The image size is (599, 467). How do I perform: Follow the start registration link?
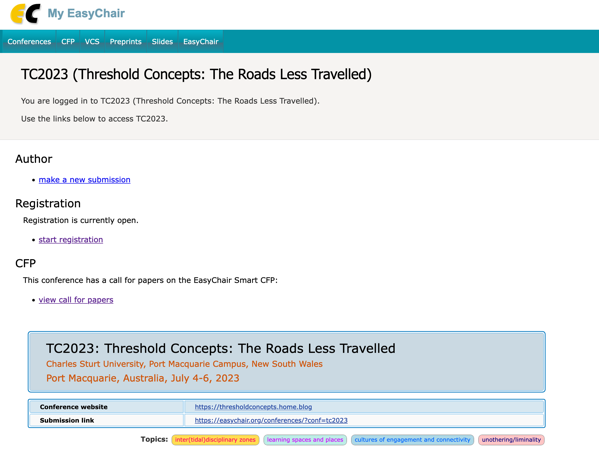(x=71, y=240)
